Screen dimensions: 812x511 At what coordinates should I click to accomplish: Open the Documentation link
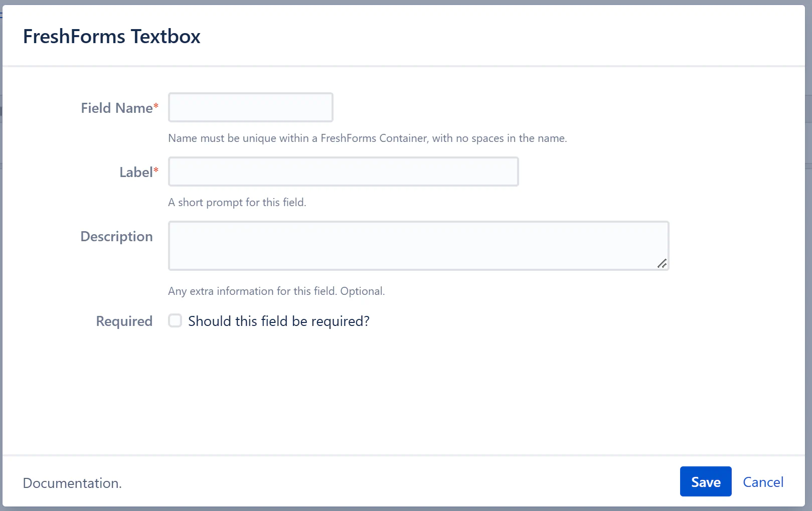coord(72,483)
